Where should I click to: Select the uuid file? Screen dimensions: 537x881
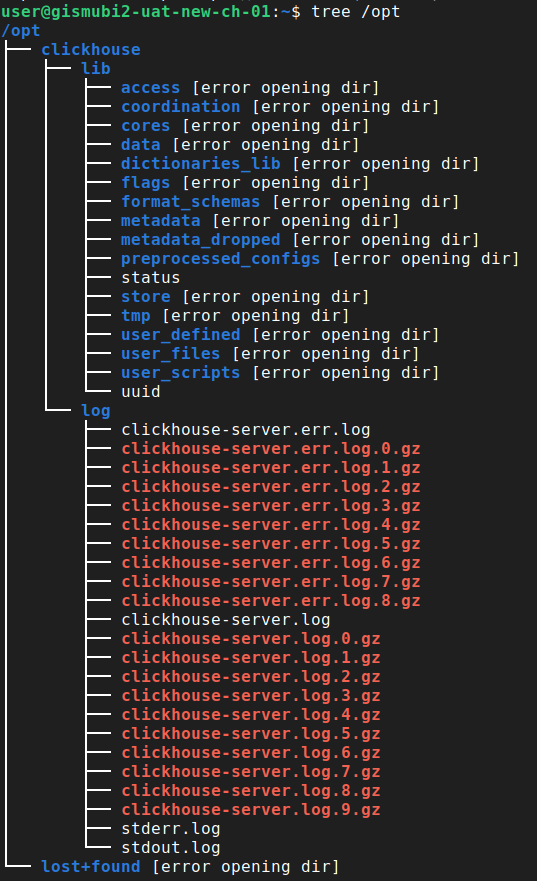[x=141, y=392]
